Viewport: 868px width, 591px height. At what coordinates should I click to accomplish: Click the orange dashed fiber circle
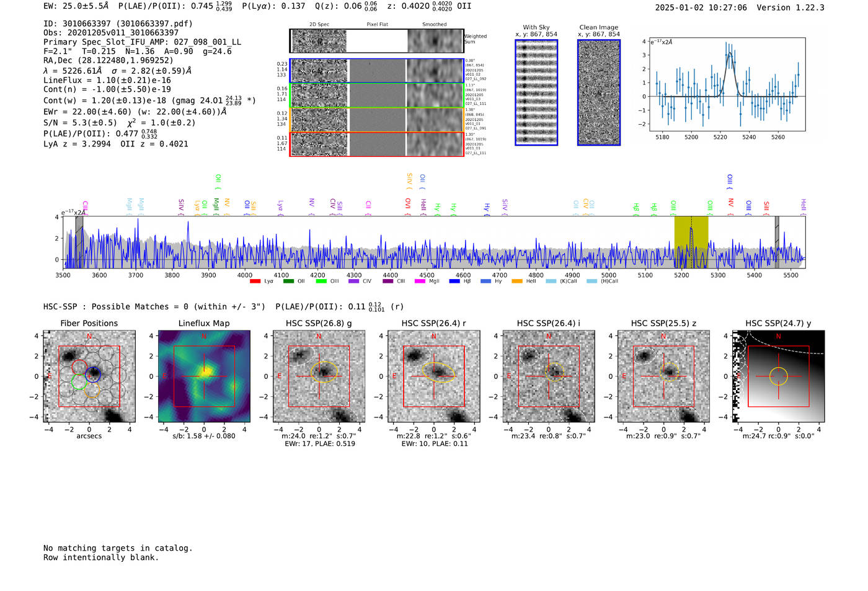click(x=92, y=389)
